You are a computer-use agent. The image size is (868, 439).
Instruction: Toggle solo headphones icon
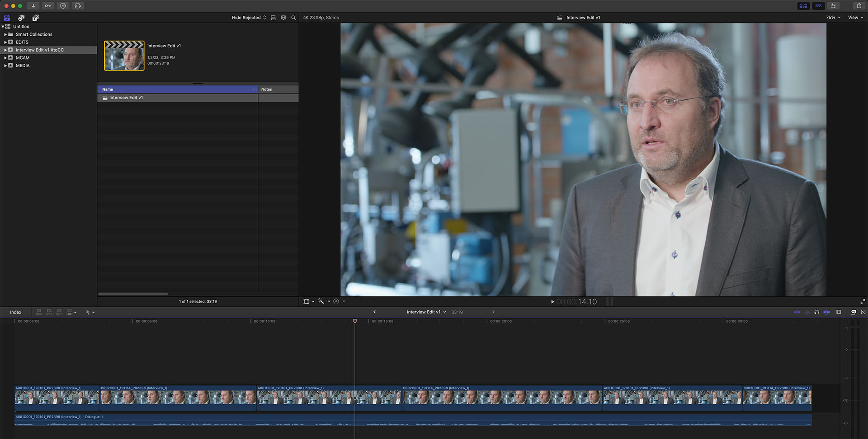pos(816,312)
